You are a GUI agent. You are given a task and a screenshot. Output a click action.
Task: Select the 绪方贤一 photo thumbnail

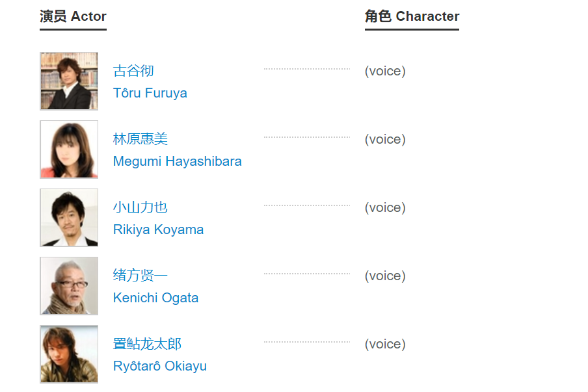(69, 286)
